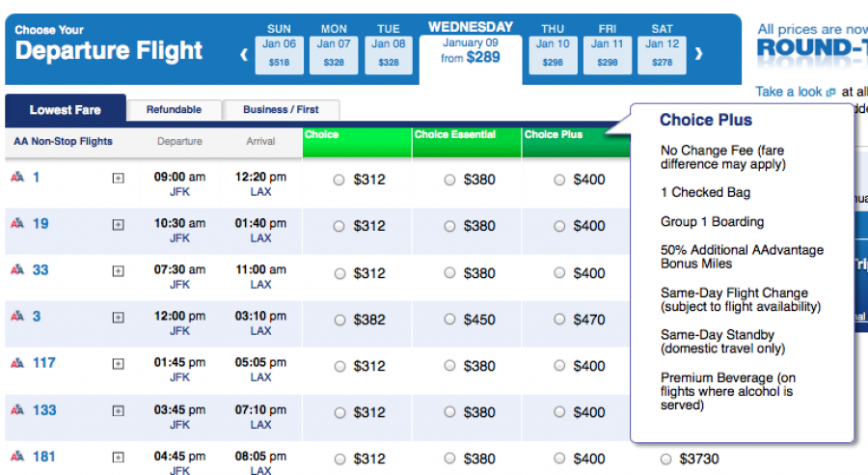Open the Business / First tab
The image size is (868, 475).
pyautogui.click(x=281, y=110)
